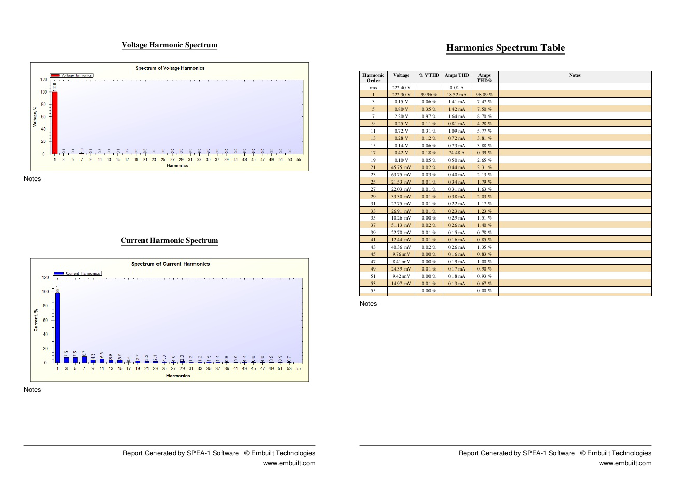The height and width of the screenshot is (482, 685).
Task: Click the tall red fundamental voltage bar
Action: click(x=56, y=122)
